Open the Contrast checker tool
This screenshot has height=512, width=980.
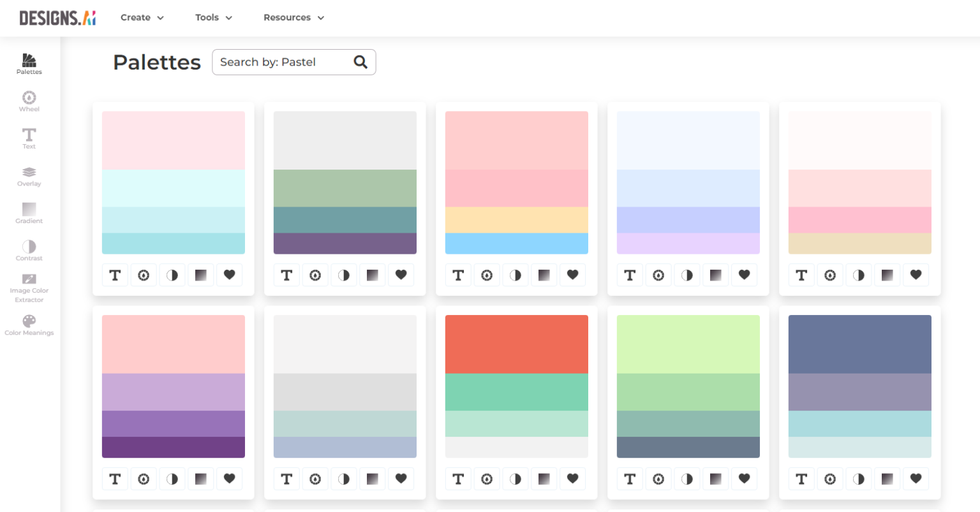tap(29, 248)
